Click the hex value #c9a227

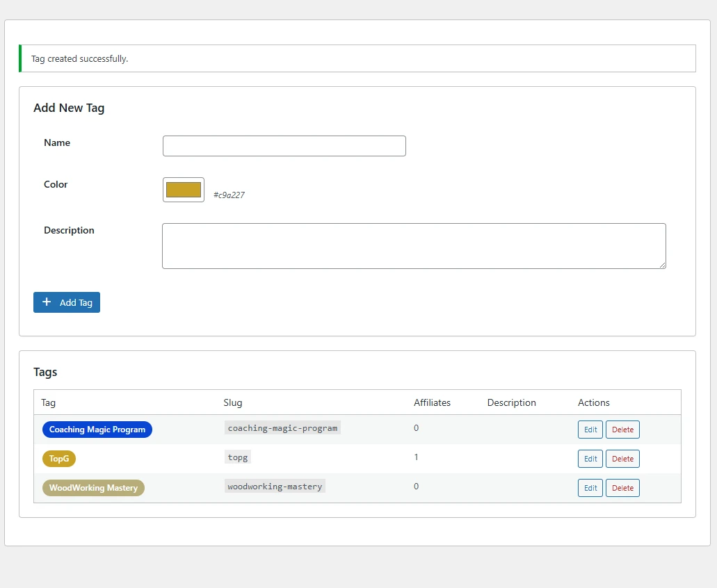[230, 195]
